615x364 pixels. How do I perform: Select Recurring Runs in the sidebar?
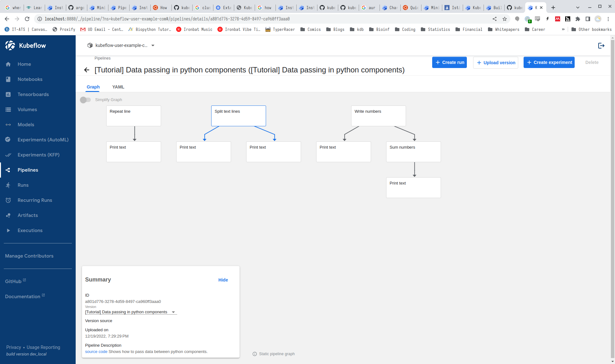(x=38, y=200)
